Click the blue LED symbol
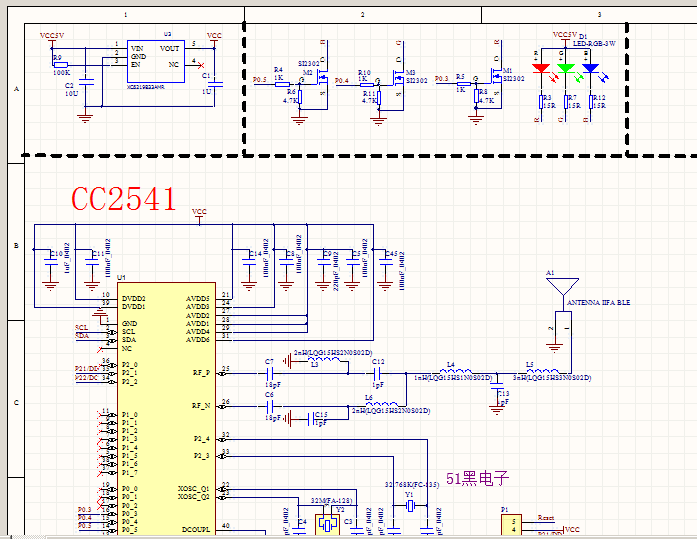Screen dimensions: 697x539 591,68
